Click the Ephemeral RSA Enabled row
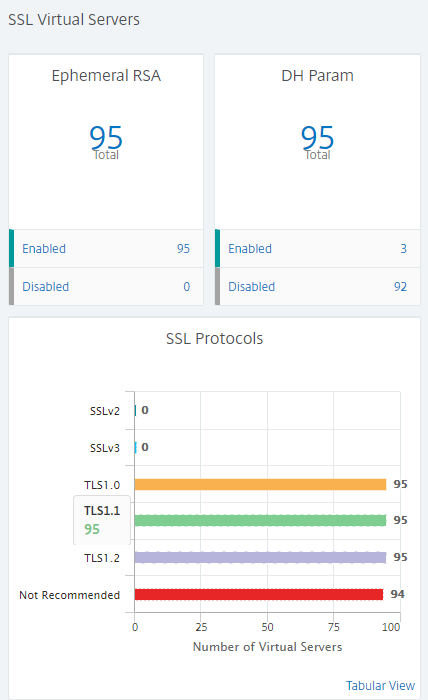 [x=106, y=249]
